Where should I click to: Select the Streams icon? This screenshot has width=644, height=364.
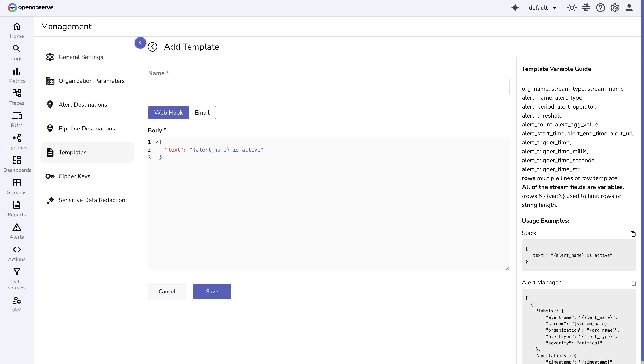pos(17,186)
